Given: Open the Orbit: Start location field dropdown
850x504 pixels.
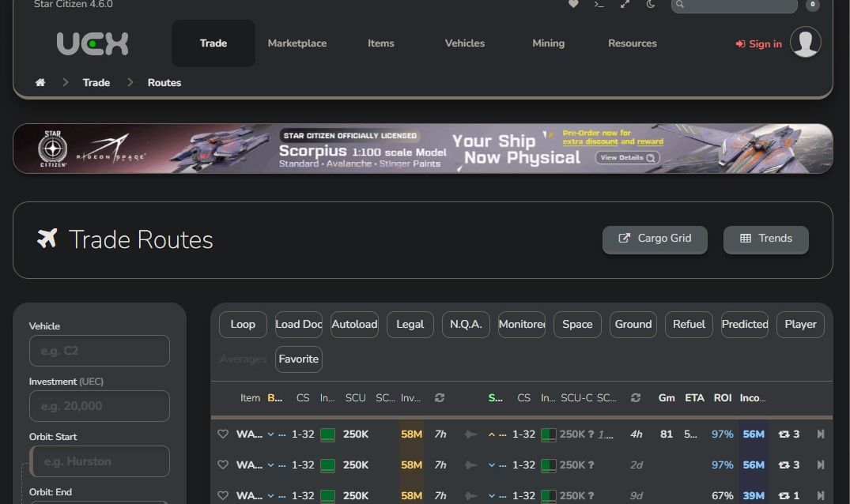Looking at the screenshot, I should (100, 461).
